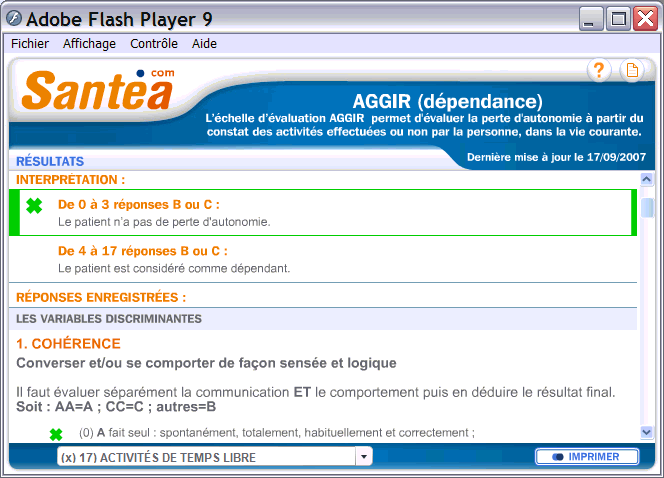Click the vertical scrollbar thumb
This screenshot has height=478, width=664.
647,208
